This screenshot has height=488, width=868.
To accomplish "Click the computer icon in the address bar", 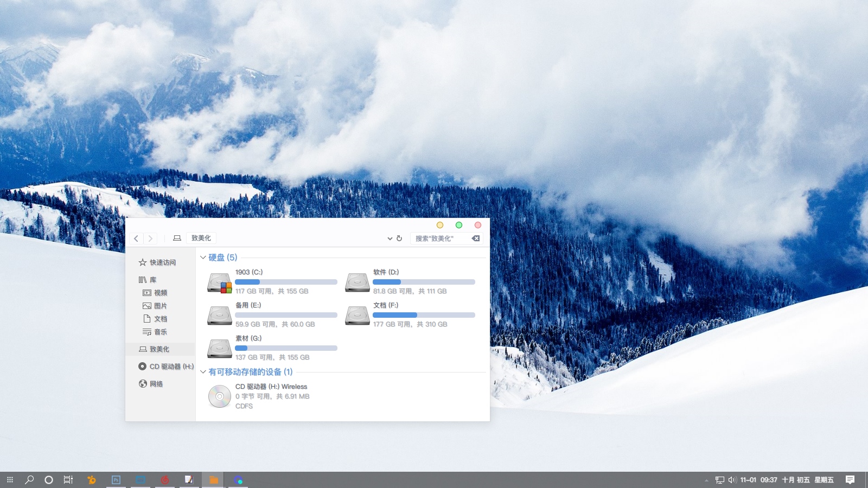I will pyautogui.click(x=177, y=238).
